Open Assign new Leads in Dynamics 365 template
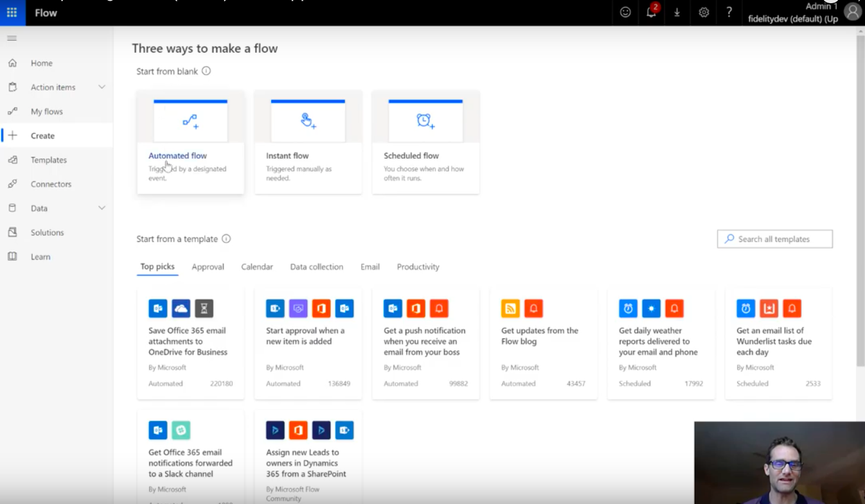 pos(308,457)
